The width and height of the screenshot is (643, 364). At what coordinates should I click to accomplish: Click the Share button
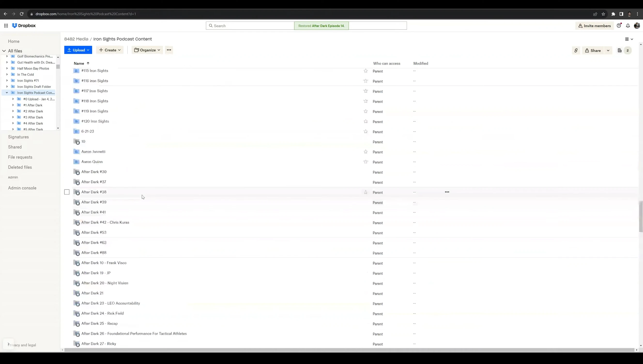tap(593, 51)
